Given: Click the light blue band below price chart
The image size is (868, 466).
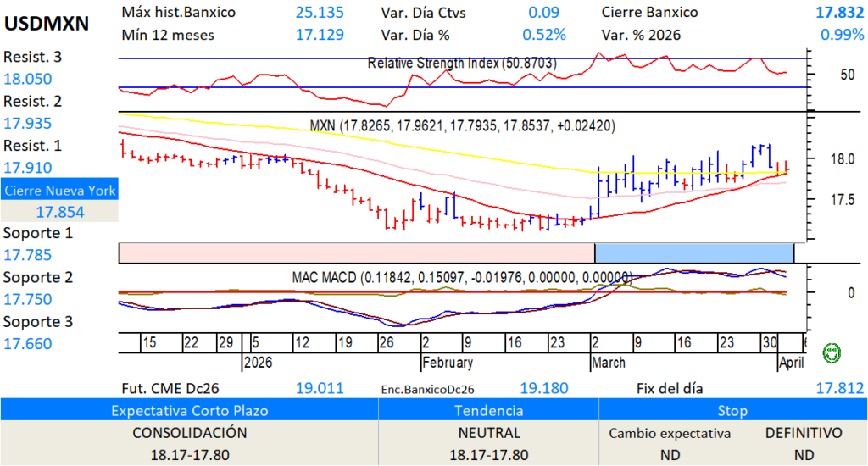Looking at the screenshot, I should click(x=693, y=252).
